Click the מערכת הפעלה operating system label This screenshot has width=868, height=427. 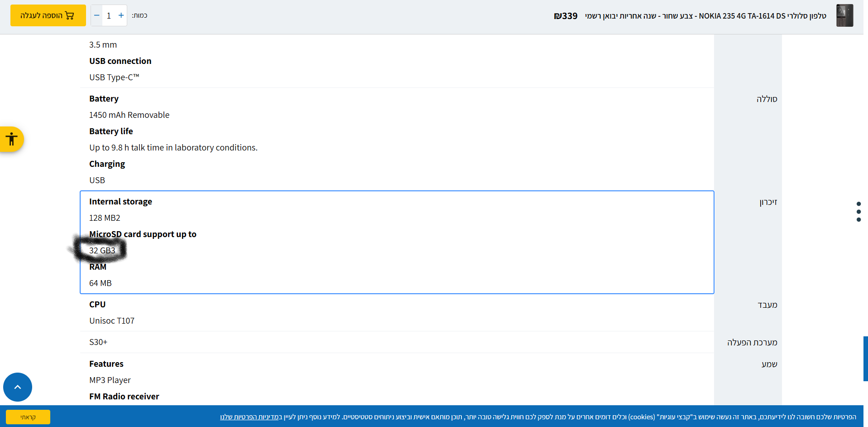tap(752, 343)
